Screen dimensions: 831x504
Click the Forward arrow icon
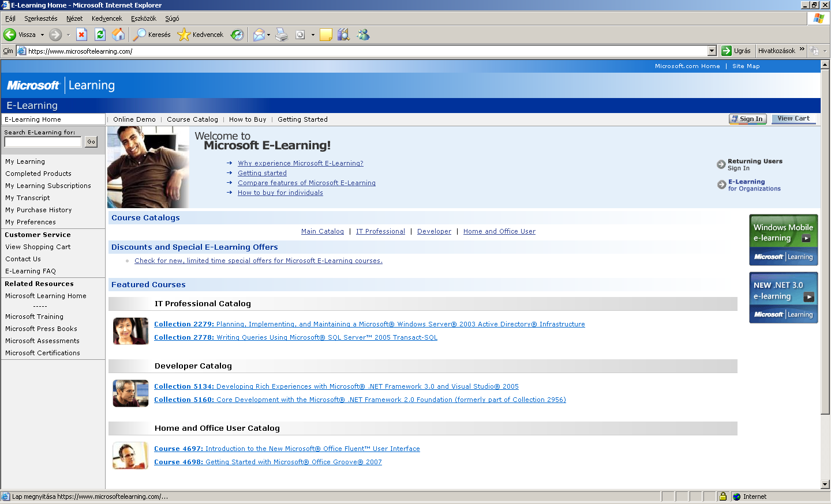(55, 35)
